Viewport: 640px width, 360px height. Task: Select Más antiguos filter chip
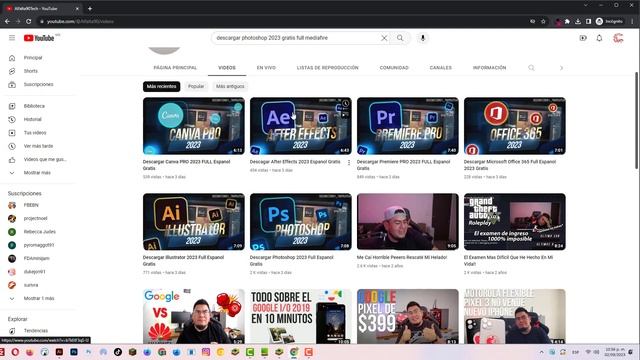tap(230, 87)
